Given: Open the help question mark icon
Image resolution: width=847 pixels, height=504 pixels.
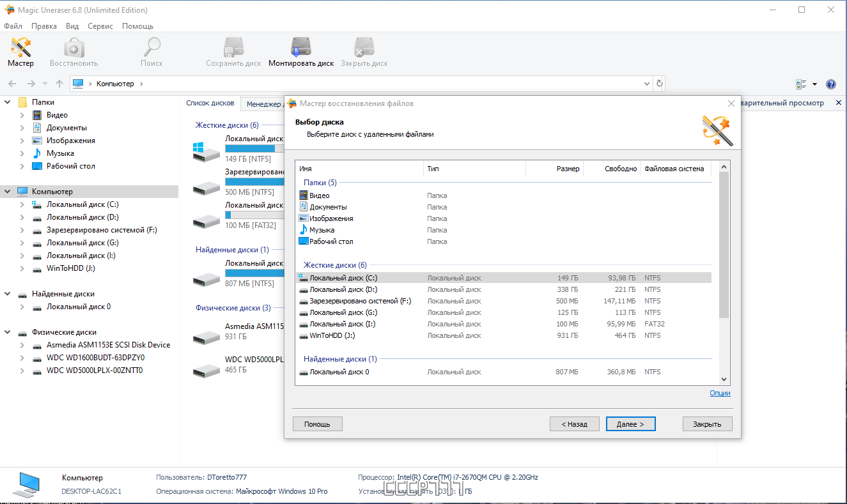Looking at the screenshot, I should (831, 84).
